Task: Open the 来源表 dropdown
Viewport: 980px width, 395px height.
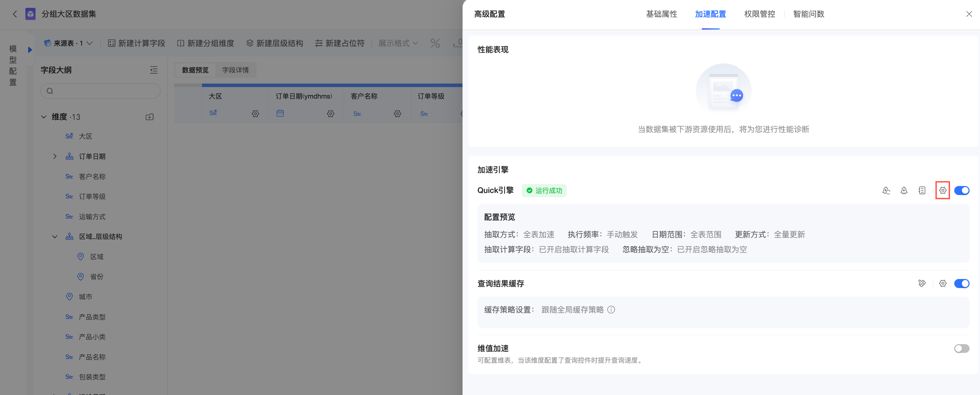Action: coord(69,43)
